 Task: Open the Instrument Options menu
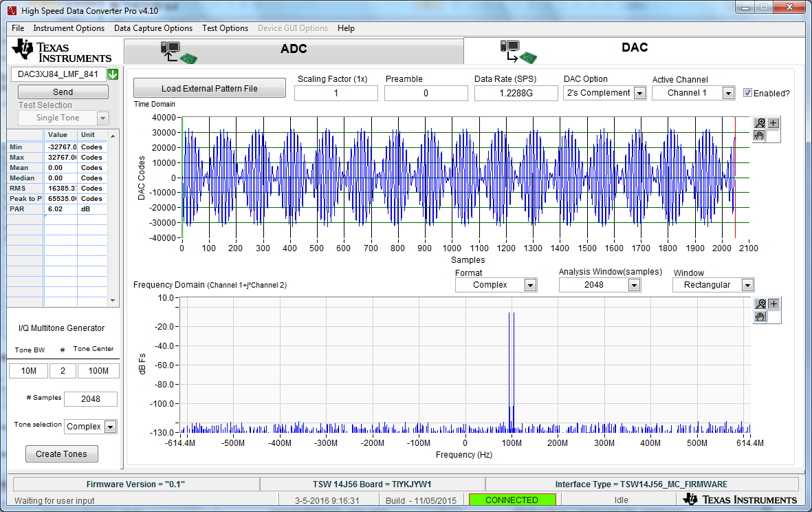(x=69, y=28)
